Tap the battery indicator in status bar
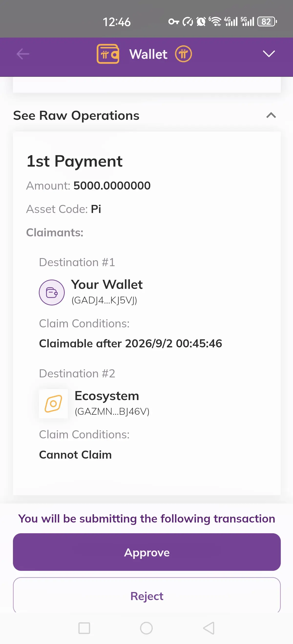This screenshot has height=644, width=293. coord(267,22)
